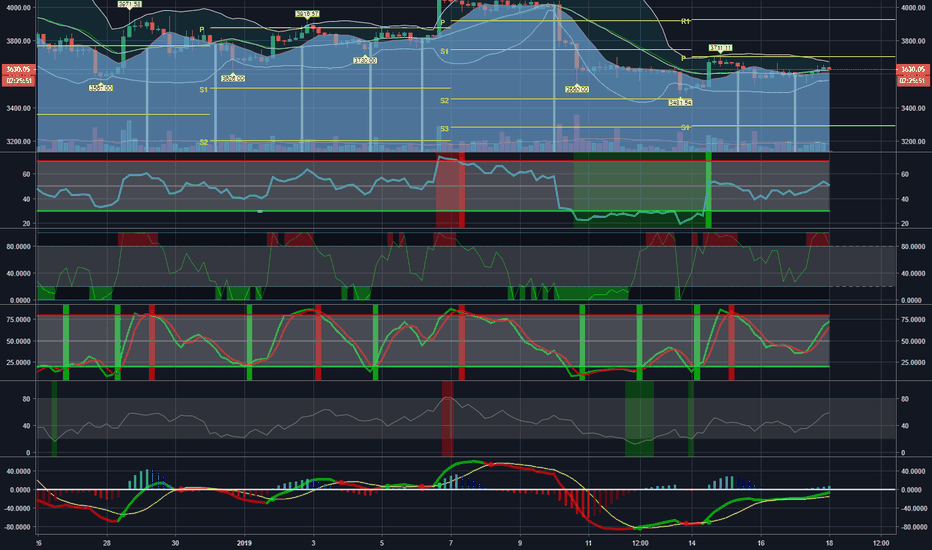Select the red overbought zone in the RSI pane

pyautogui.click(x=450, y=191)
